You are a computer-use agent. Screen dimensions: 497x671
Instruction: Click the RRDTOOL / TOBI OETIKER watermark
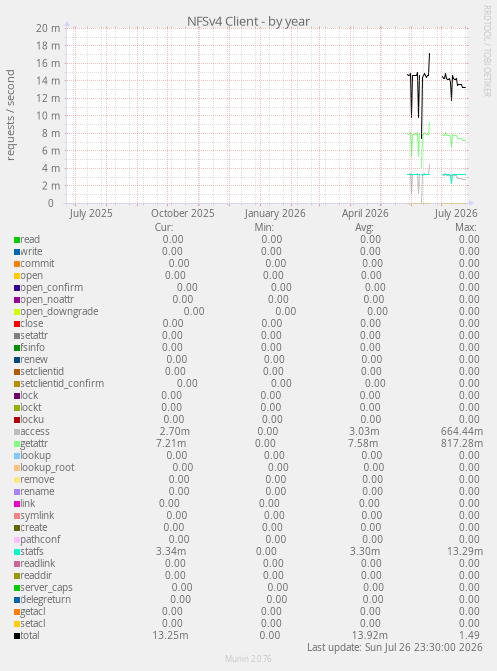pyautogui.click(x=487, y=51)
